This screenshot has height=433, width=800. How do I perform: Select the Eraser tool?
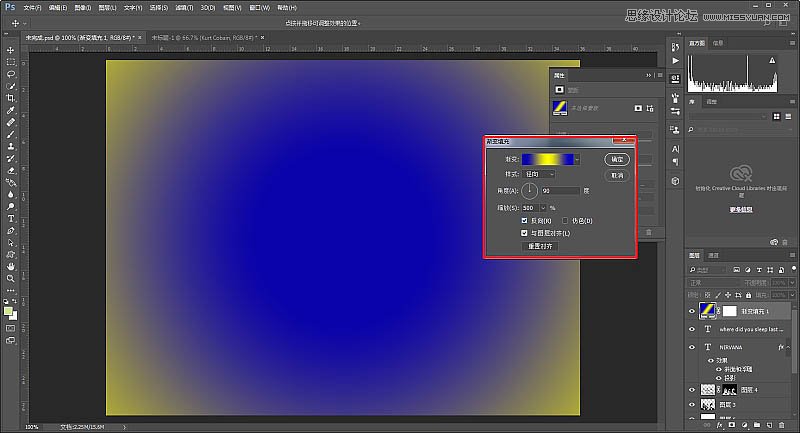point(10,170)
